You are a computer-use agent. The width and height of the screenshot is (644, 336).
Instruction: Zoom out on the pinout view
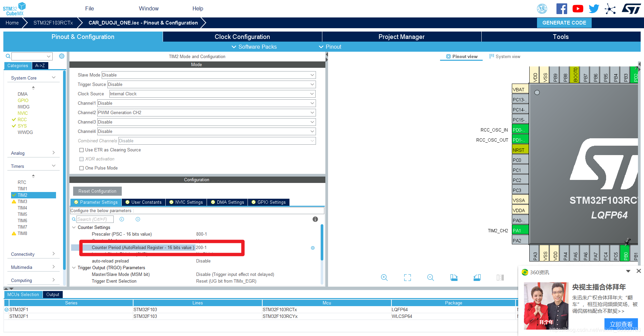pyautogui.click(x=431, y=278)
